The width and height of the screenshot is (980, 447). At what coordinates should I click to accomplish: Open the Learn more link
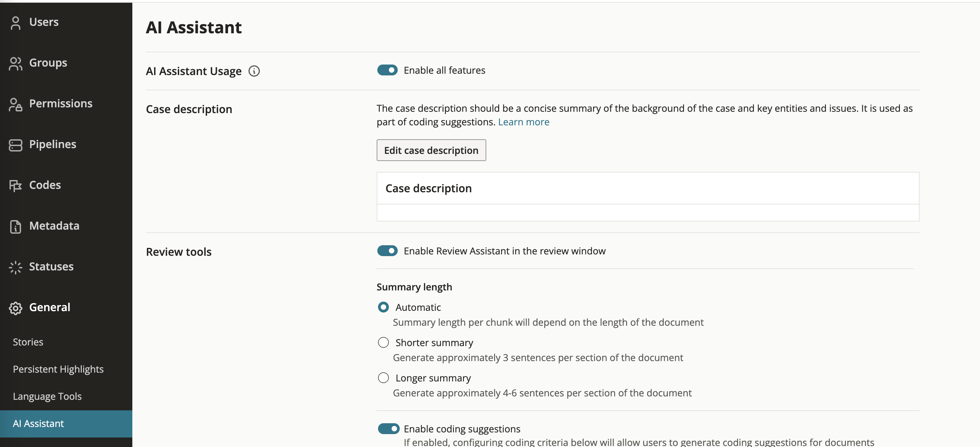[524, 122]
